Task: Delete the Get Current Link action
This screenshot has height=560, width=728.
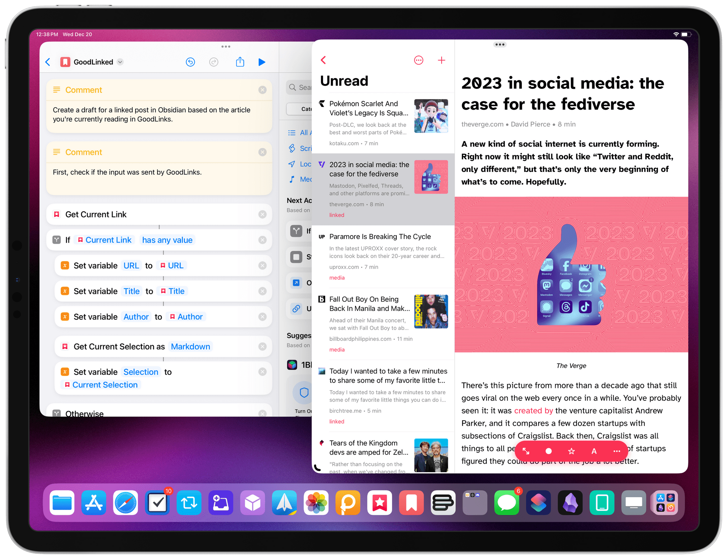Action: pos(262,214)
